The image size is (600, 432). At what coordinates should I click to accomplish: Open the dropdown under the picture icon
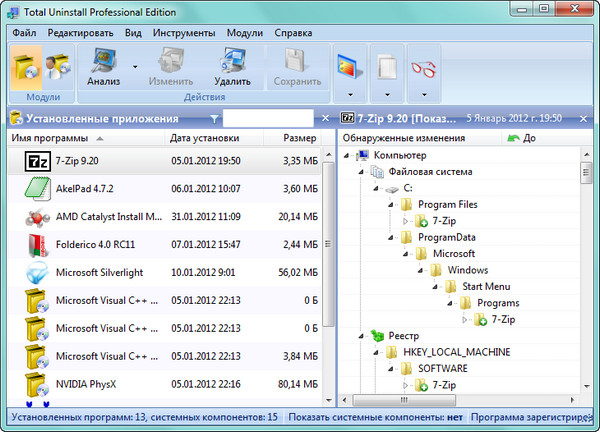(x=350, y=91)
